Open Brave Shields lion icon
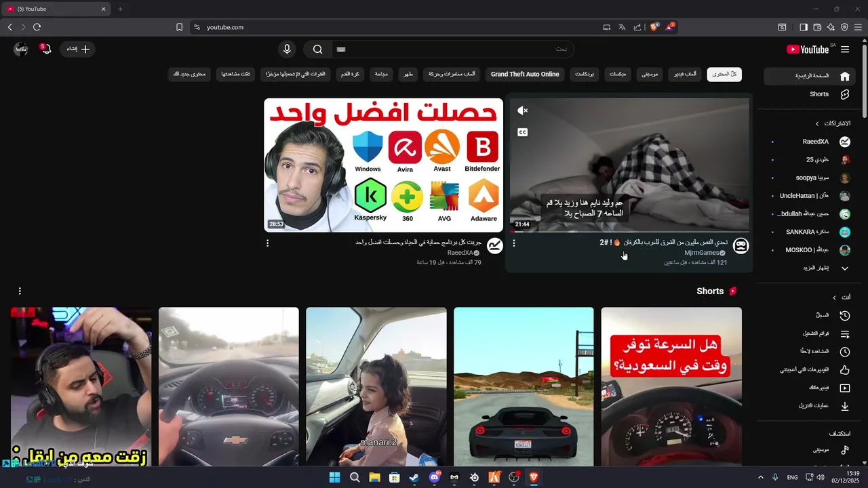 click(x=654, y=27)
